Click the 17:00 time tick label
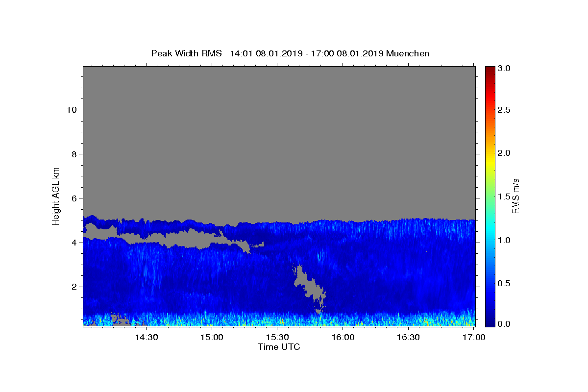This screenshot has height=392, width=588. 474,338
